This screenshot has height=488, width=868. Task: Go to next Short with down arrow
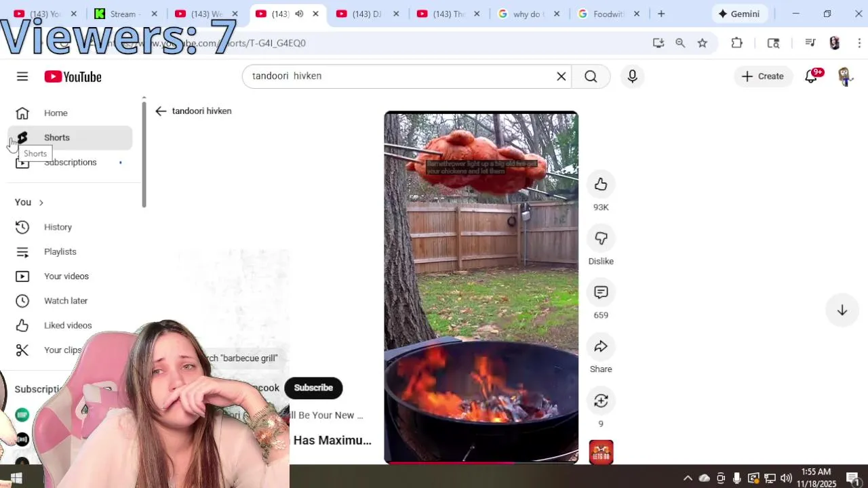(842, 310)
